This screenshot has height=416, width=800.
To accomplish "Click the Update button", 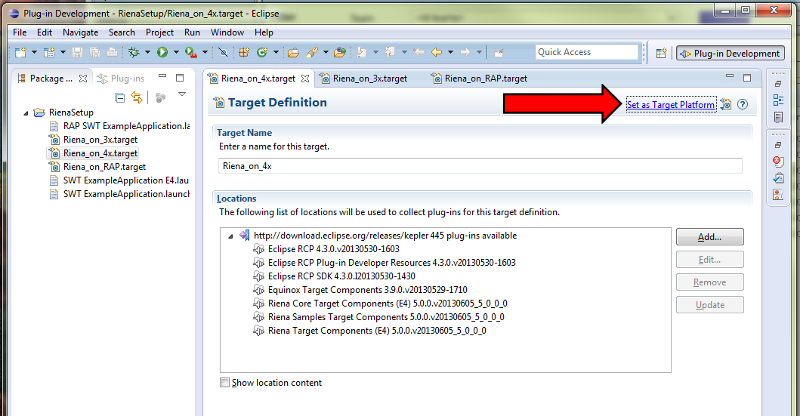I will click(x=710, y=305).
